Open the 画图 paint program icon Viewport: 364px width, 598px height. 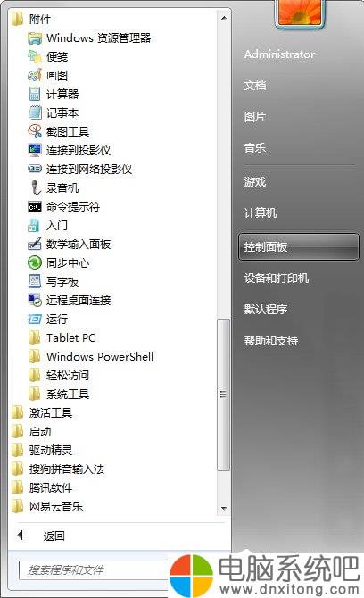[35, 75]
